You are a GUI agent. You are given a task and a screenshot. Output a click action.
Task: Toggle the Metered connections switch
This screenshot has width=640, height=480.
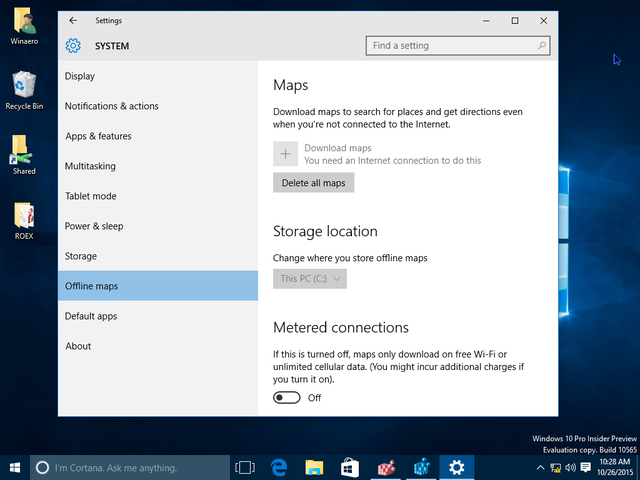[x=287, y=398]
